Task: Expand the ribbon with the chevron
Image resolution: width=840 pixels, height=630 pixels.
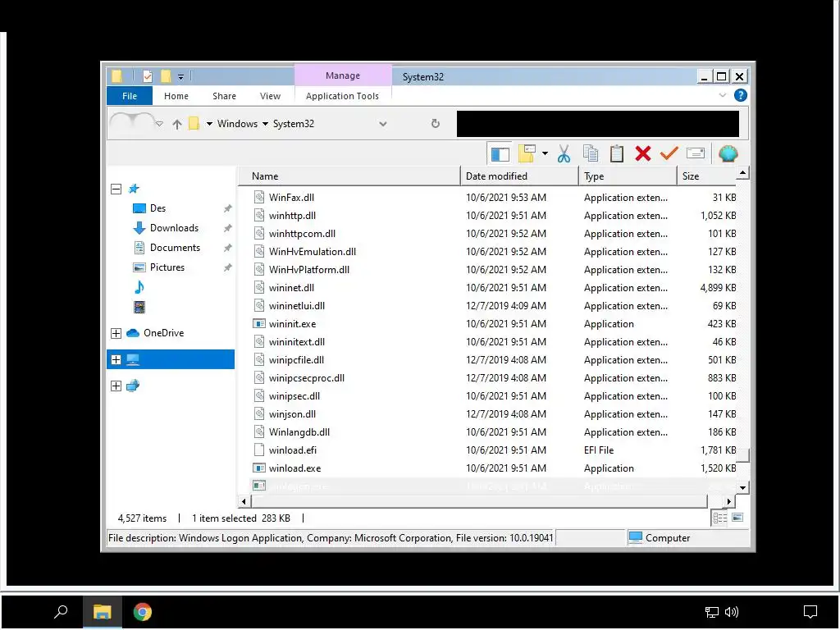Action: (x=722, y=95)
